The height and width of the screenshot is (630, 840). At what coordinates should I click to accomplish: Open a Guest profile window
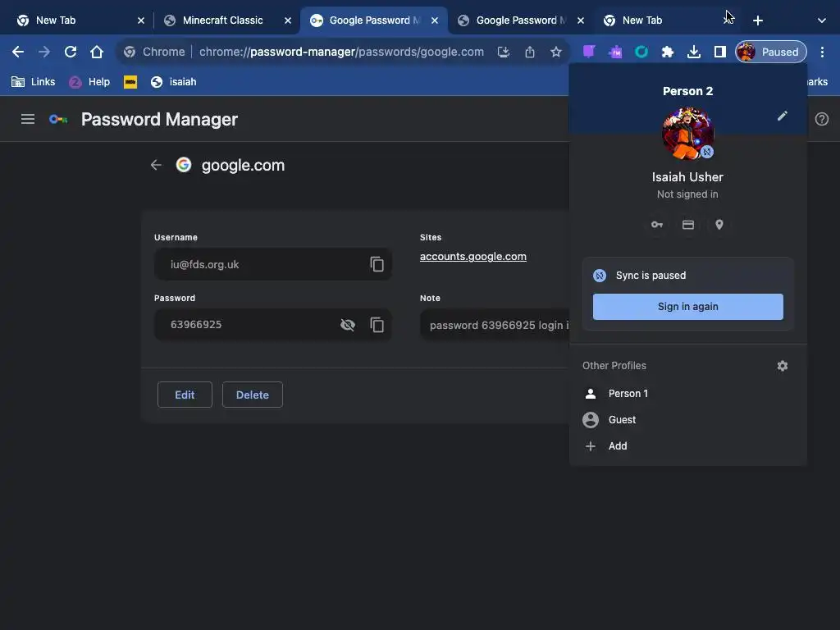(688, 420)
